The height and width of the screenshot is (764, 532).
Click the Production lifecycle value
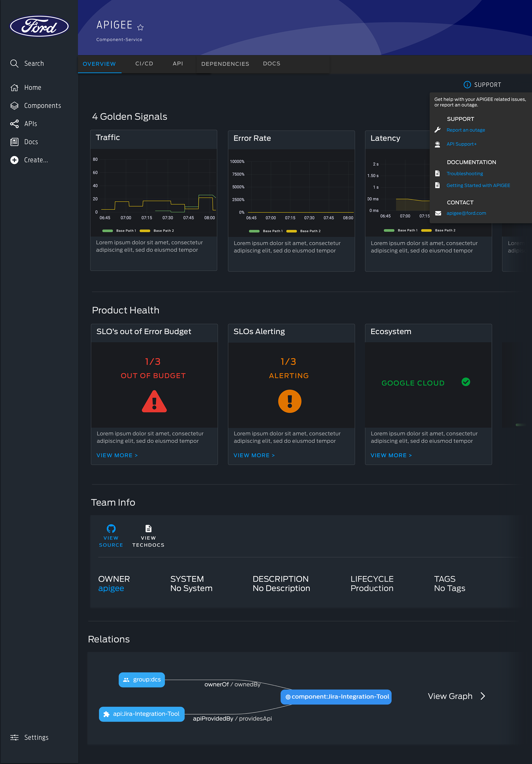pyautogui.click(x=372, y=588)
